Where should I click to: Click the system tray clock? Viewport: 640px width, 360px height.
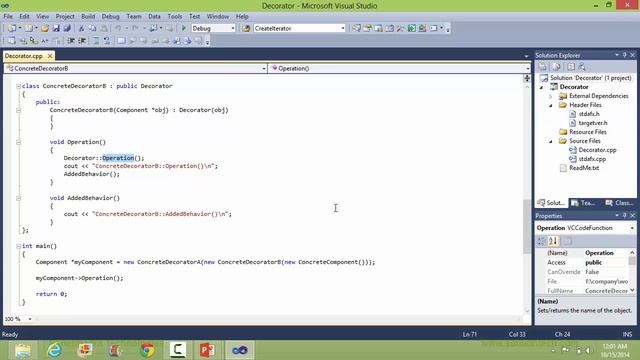[x=616, y=350]
